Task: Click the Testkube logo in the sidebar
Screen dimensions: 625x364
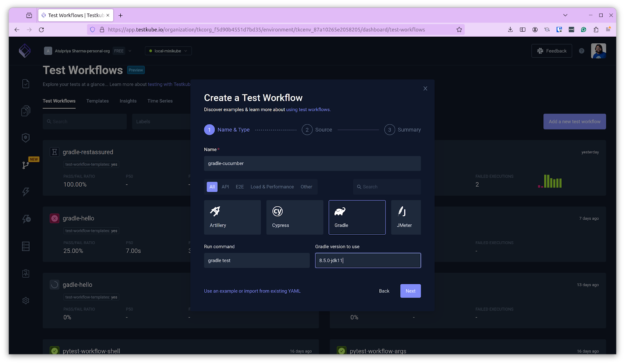Action: point(25,51)
